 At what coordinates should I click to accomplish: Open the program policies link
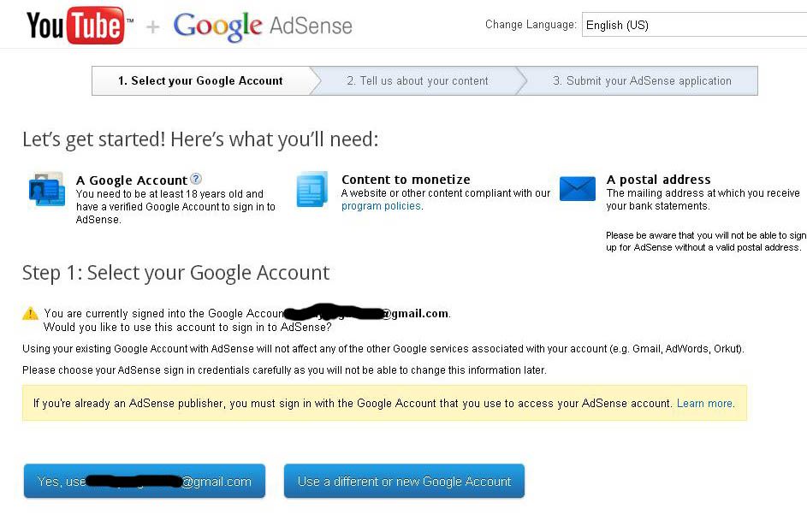[x=381, y=206]
